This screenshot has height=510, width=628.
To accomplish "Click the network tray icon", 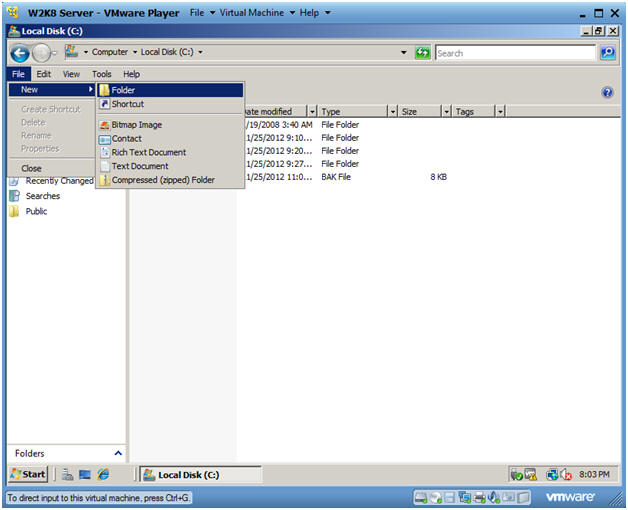I will [552, 475].
